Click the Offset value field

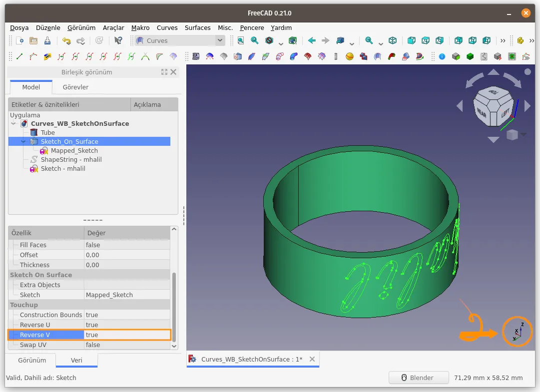(x=127, y=255)
